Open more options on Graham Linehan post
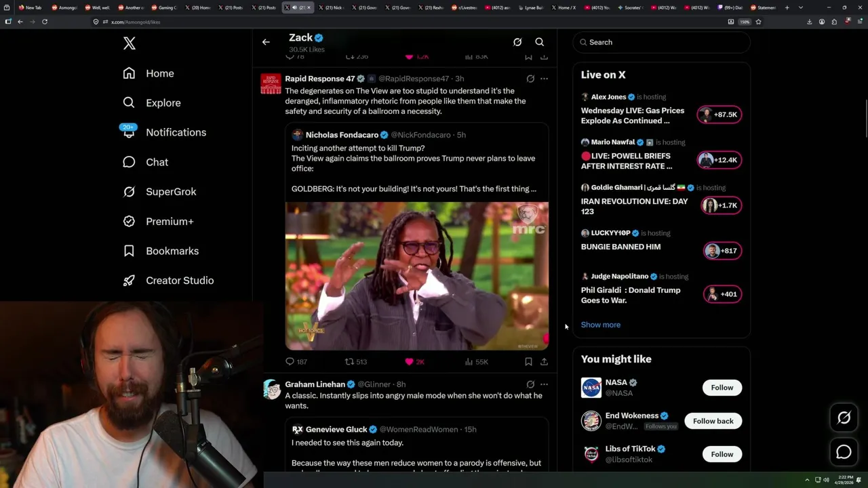This screenshot has height=488, width=868. [544, 384]
